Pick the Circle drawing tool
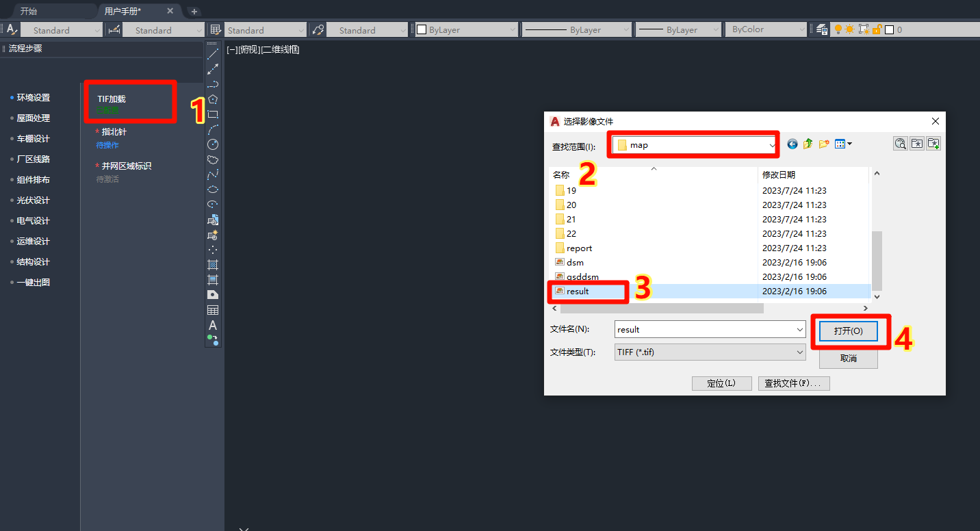Screen dimensions: 980x531 [x=213, y=144]
